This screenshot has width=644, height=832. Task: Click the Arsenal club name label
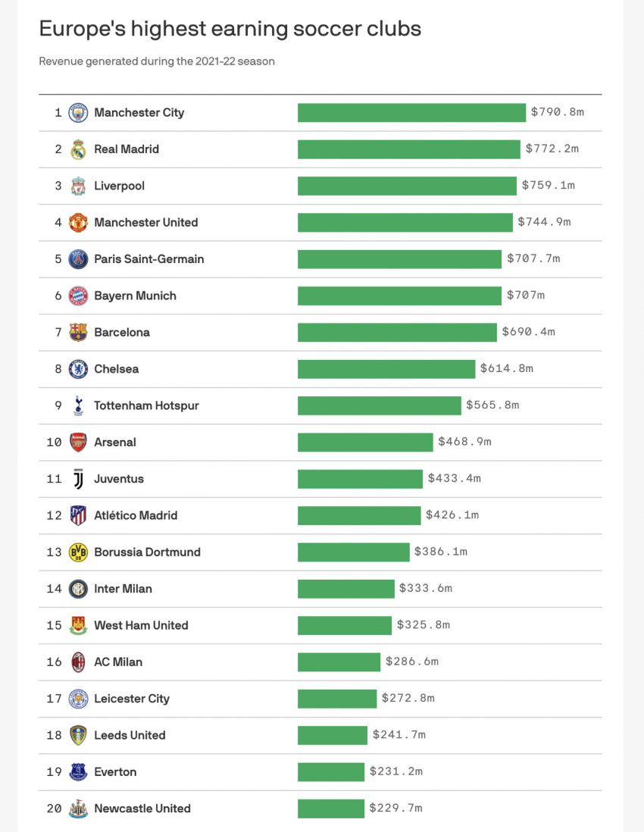coord(115,443)
